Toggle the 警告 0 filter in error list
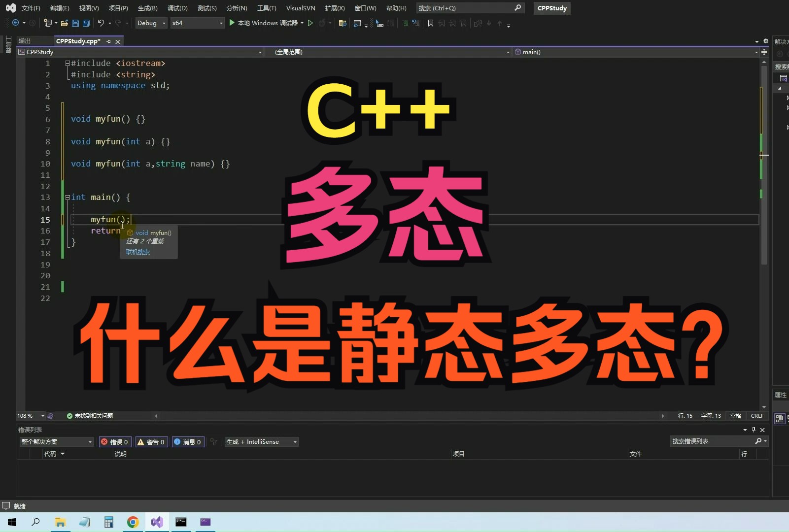This screenshot has width=789, height=532. point(151,441)
